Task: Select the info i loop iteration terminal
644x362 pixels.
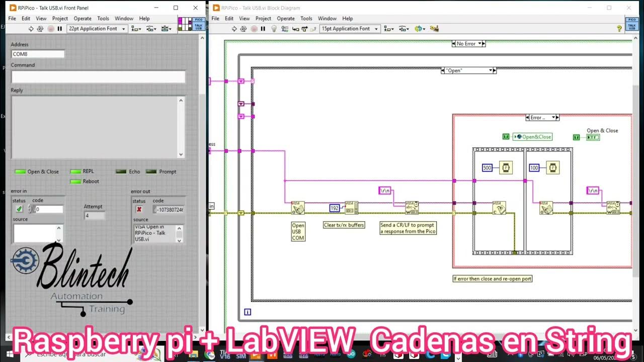Action: [x=248, y=312]
